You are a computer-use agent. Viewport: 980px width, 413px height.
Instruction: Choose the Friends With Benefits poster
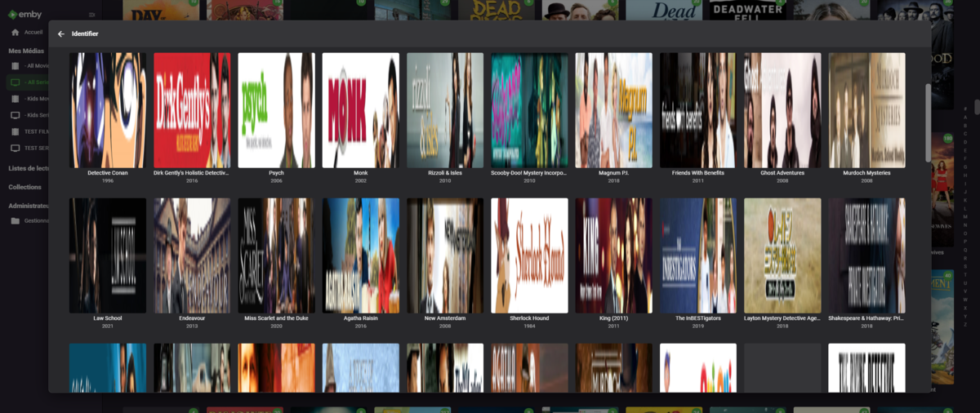coord(698,110)
